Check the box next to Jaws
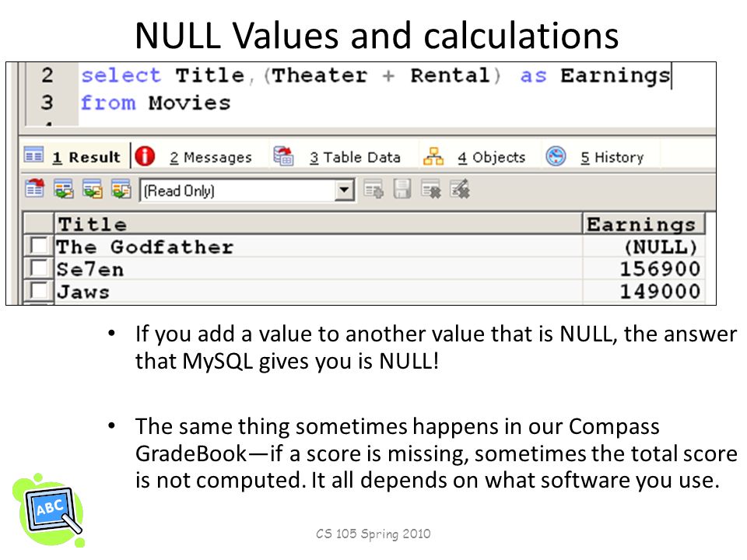The height and width of the screenshot is (560, 747). pyautogui.click(x=38, y=290)
